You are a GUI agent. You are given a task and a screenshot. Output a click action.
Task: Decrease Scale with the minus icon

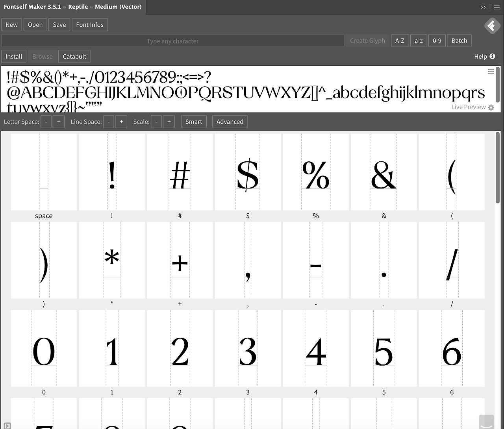[x=156, y=122]
